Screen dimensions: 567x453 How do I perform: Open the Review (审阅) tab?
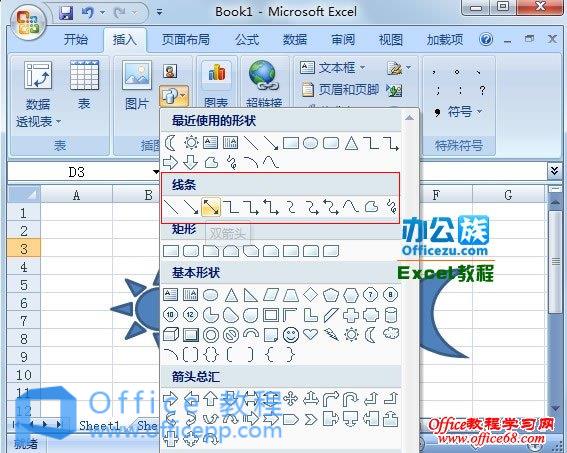(343, 39)
